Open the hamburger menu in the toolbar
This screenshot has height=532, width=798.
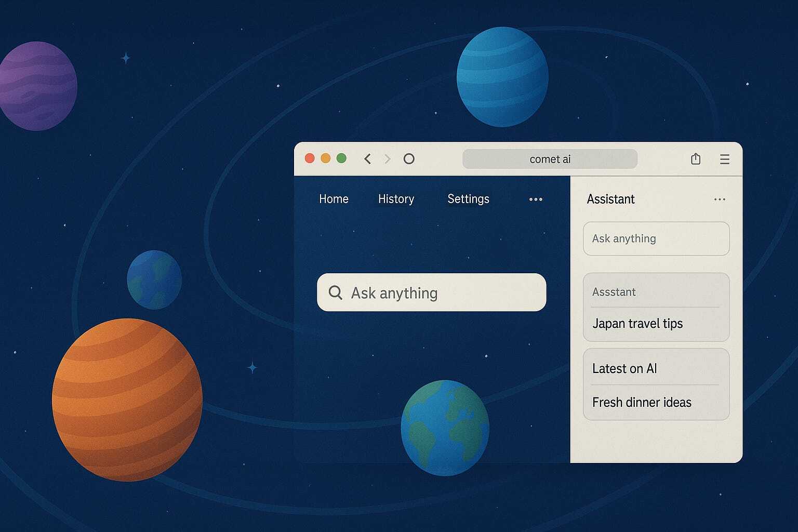[x=725, y=159]
